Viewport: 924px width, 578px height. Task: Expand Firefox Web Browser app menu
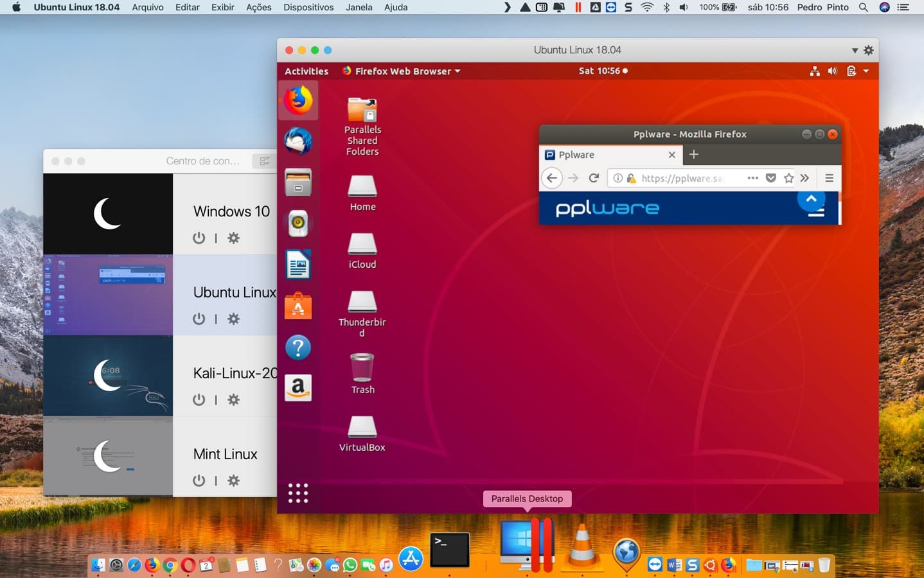coord(402,71)
